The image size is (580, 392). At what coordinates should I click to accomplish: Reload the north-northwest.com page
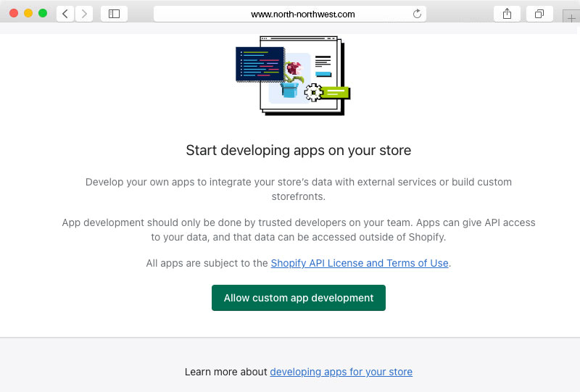417,14
